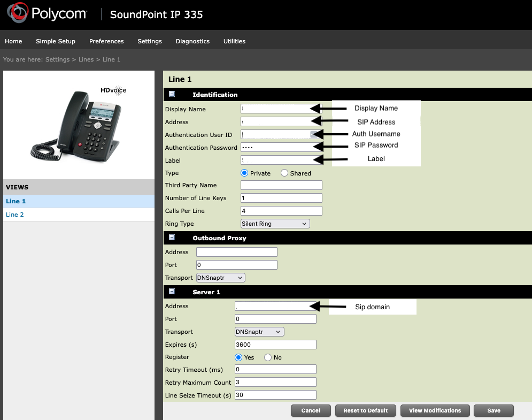
Task: Open the Ring Type dropdown
Action: coord(275,224)
